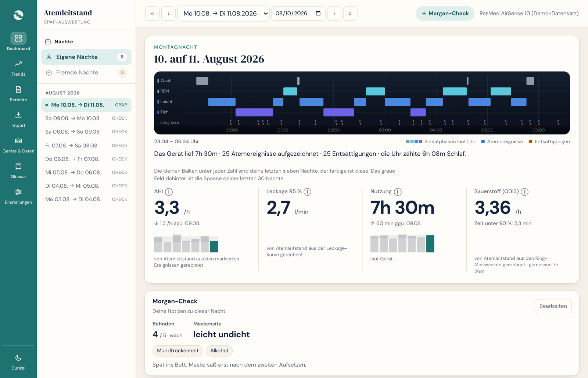Select night Do 06.08. → Fr 07.08.
Screen dimensions: 588x378
(86, 159)
